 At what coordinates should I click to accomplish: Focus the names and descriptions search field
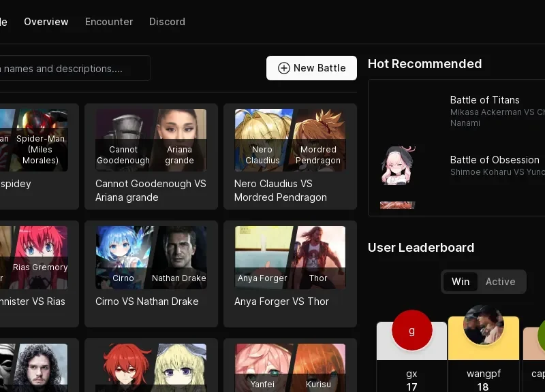(x=74, y=69)
